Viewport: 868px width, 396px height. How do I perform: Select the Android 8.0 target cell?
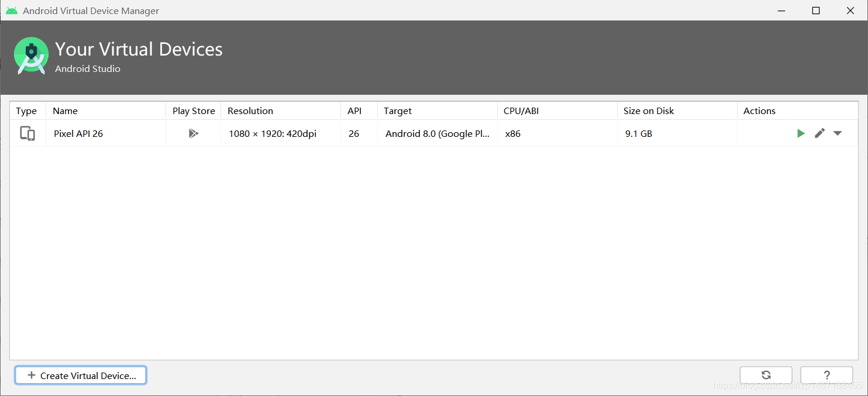tap(437, 133)
